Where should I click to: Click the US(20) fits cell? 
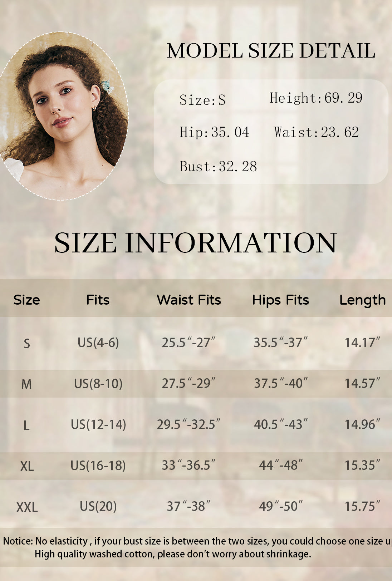[98, 506]
